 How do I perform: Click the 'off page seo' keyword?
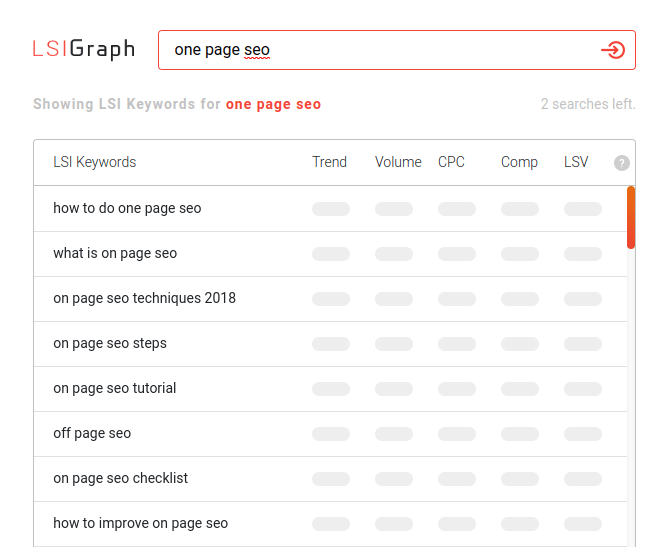[x=92, y=433]
